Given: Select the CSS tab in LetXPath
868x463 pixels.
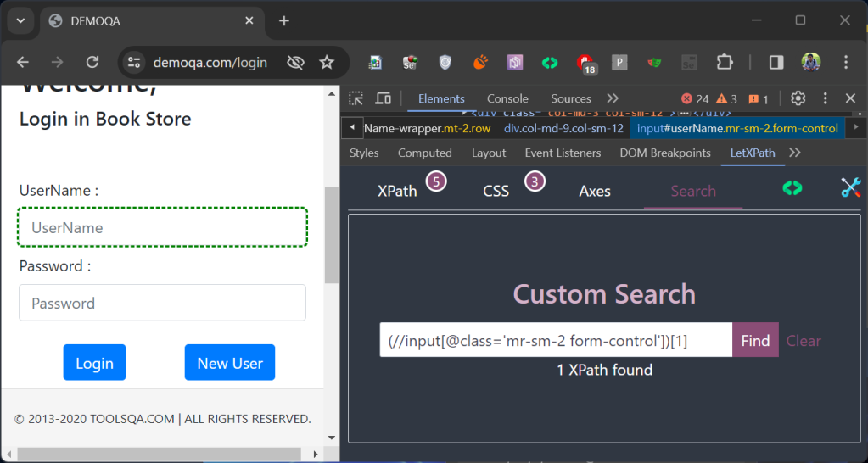Looking at the screenshot, I should 496,191.
